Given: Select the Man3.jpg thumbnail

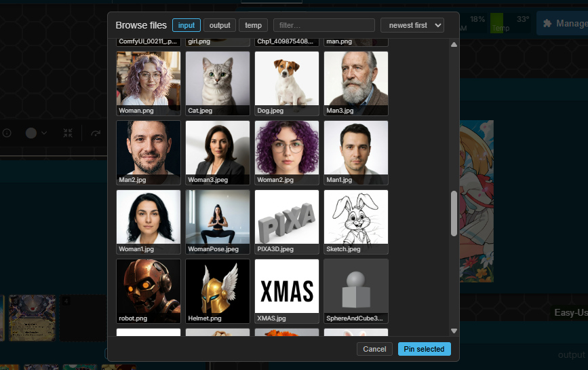Looking at the screenshot, I should [x=356, y=84].
